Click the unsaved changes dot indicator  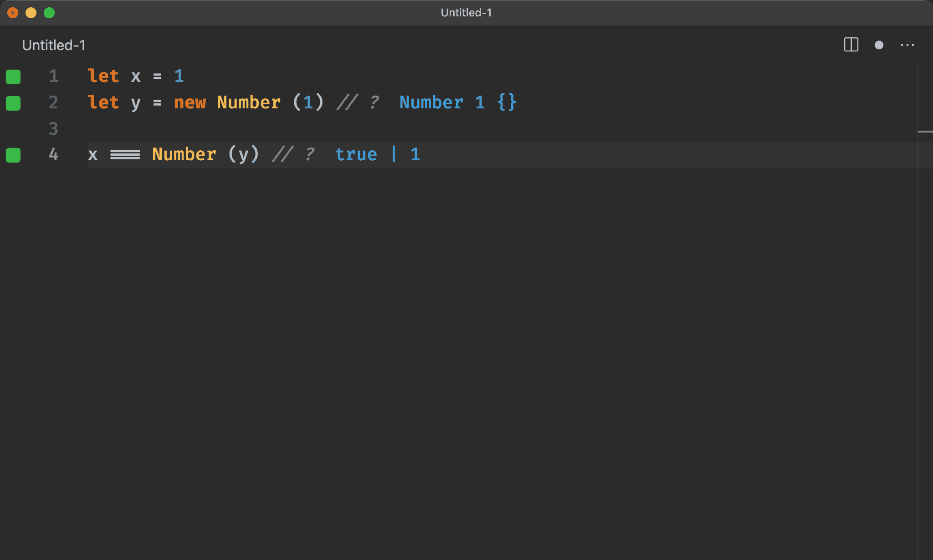coord(879,45)
